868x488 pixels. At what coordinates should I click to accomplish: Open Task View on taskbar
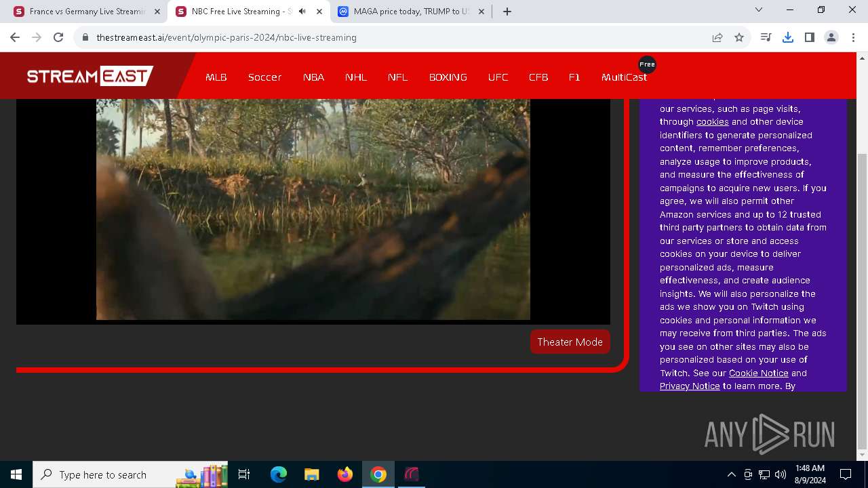tap(245, 474)
